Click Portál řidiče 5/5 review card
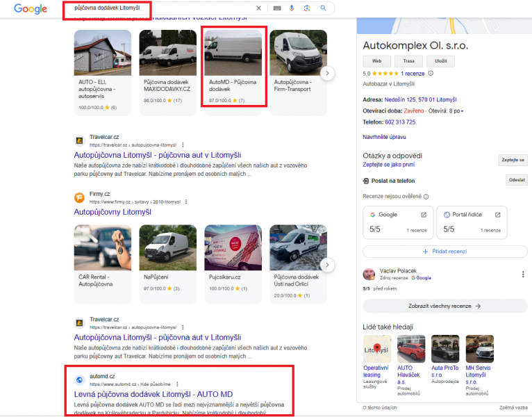The width and height of the screenshot is (532, 417). coord(472,223)
